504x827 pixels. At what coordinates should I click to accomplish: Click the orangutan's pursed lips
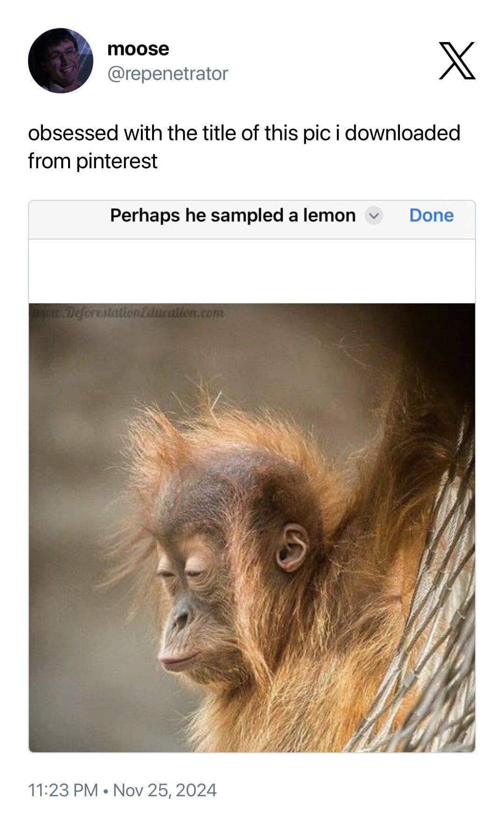coord(177,659)
